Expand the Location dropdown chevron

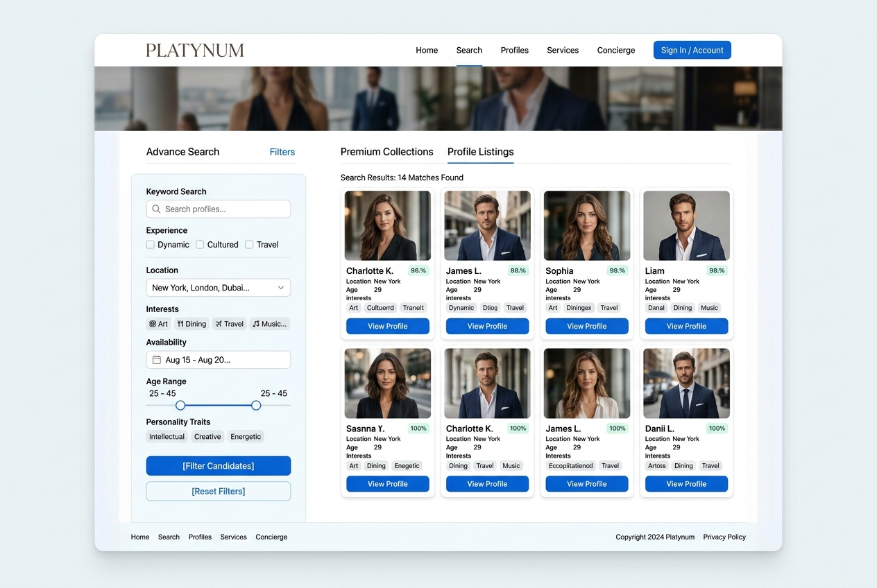(281, 288)
